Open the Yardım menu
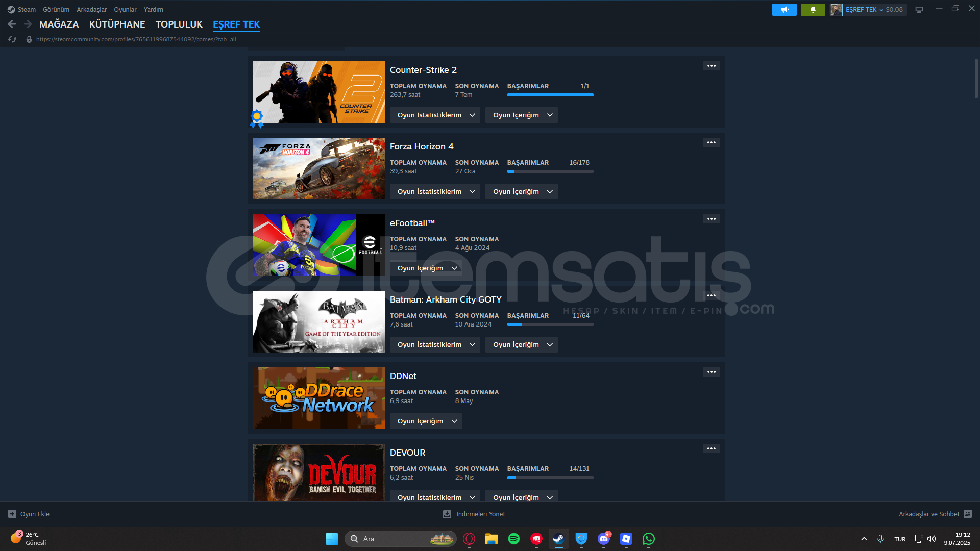Screen dimensions: 980x551 point(154,9)
